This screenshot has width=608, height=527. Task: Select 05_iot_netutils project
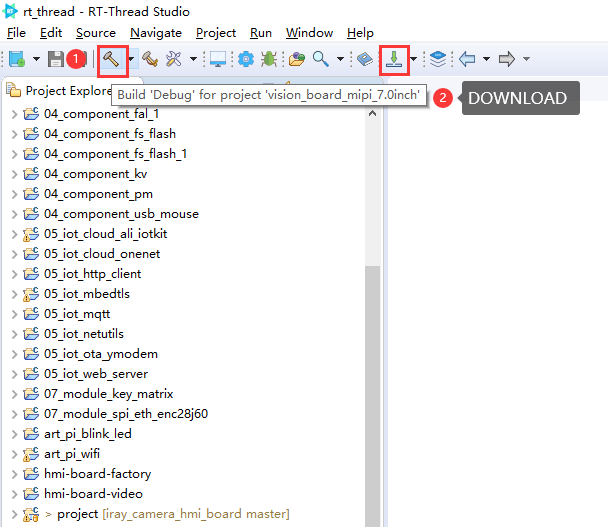84,334
